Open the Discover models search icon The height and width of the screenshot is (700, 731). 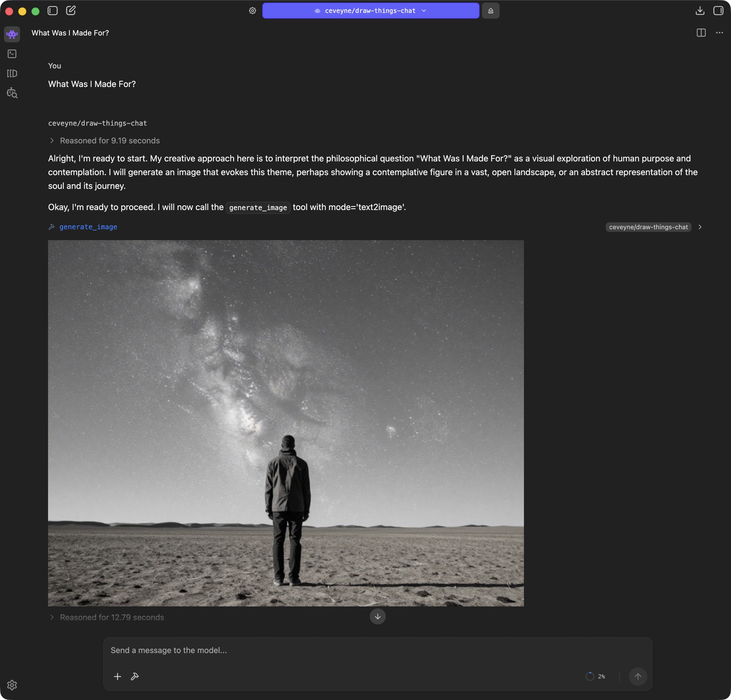(12, 93)
